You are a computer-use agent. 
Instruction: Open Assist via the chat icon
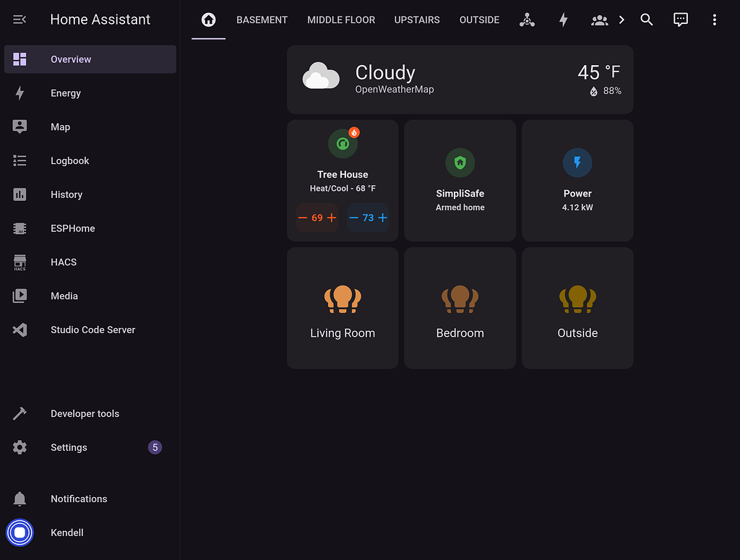tap(680, 20)
